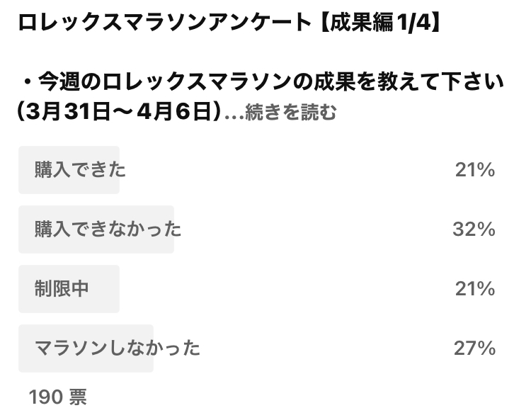Open the 190 票 vote count

tap(58, 397)
